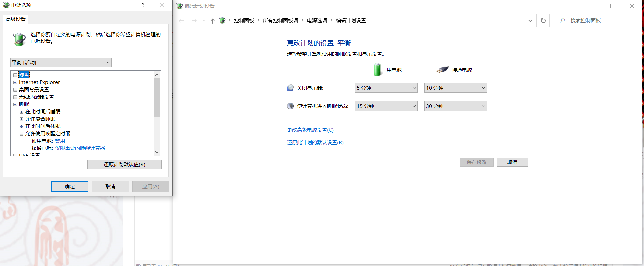Click the refresh button beside the address bar
The height and width of the screenshot is (266, 644).
coord(543,21)
